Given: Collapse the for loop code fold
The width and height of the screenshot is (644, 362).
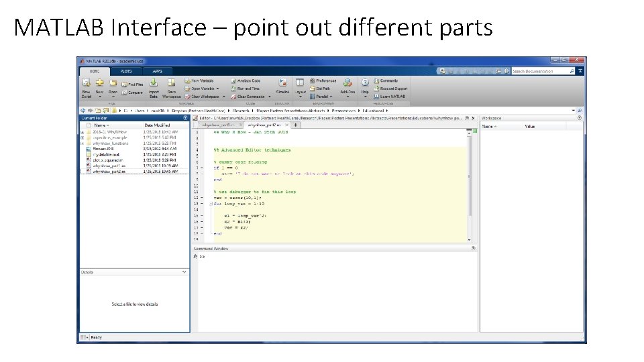Looking at the screenshot, I should [211, 204].
